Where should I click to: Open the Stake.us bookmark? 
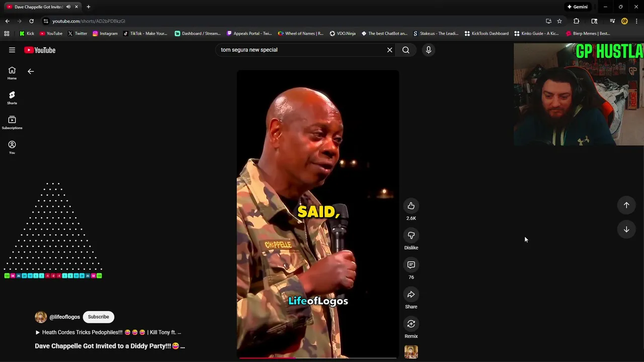pos(436,34)
